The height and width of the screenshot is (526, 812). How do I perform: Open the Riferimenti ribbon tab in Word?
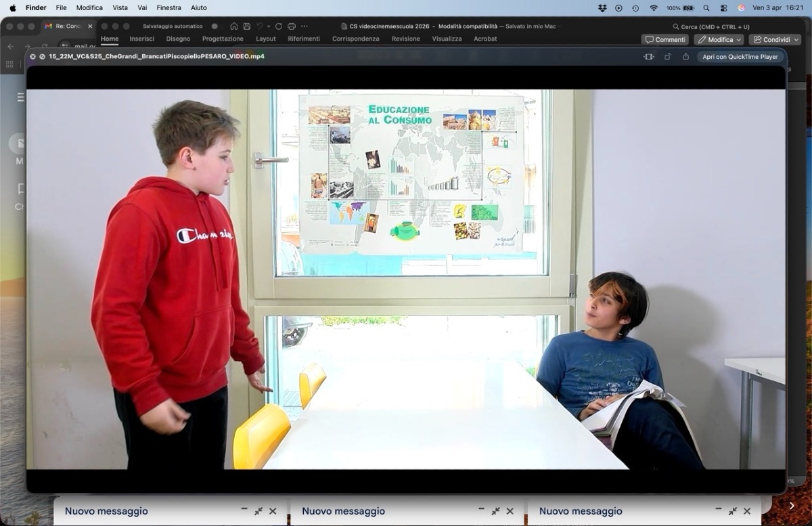304,39
